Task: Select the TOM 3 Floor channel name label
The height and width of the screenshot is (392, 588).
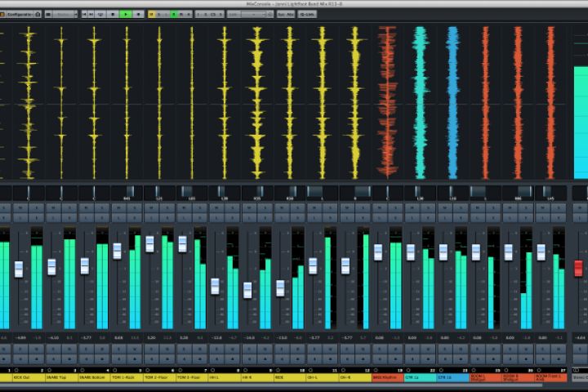Action: pos(192,378)
